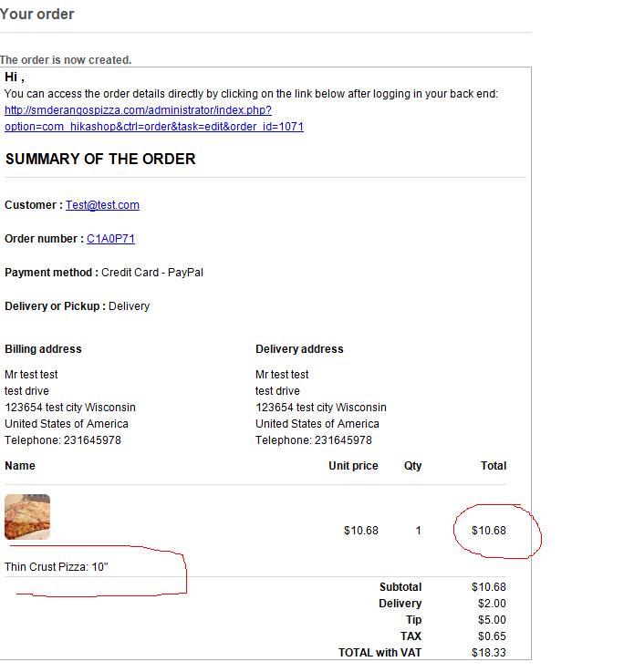Click the 'Total' column header
This screenshot has width=624, height=672.
494,466
